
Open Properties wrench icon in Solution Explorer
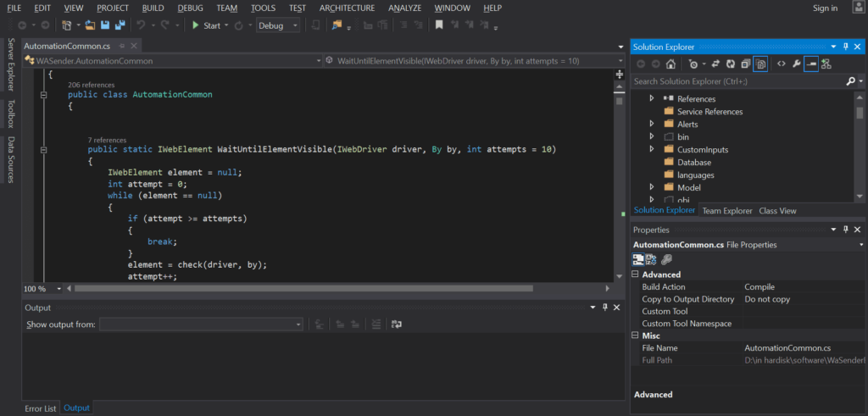(796, 64)
